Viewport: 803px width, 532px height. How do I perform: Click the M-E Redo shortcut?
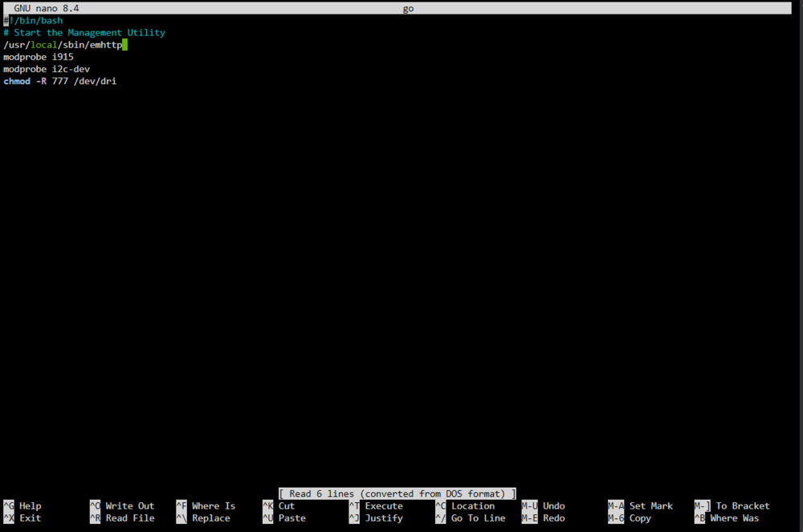[544, 518]
